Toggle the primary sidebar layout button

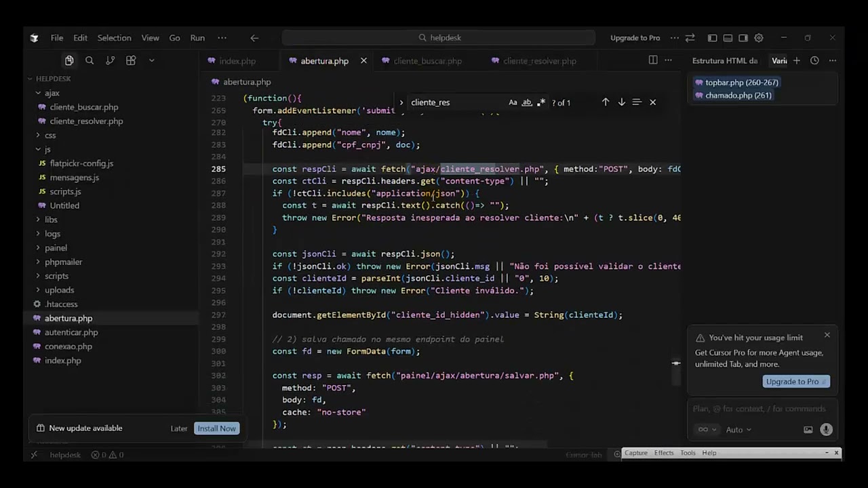pyautogui.click(x=712, y=38)
